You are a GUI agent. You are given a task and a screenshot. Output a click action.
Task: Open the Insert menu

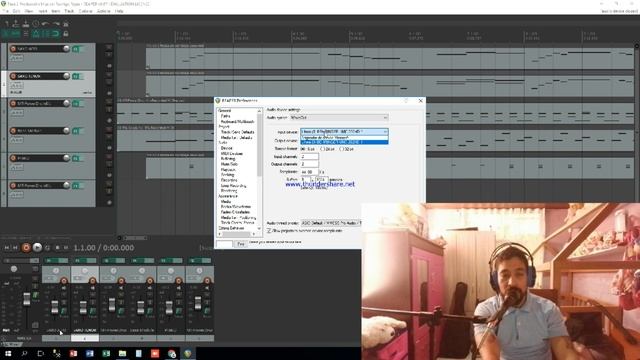coord(42,11)
